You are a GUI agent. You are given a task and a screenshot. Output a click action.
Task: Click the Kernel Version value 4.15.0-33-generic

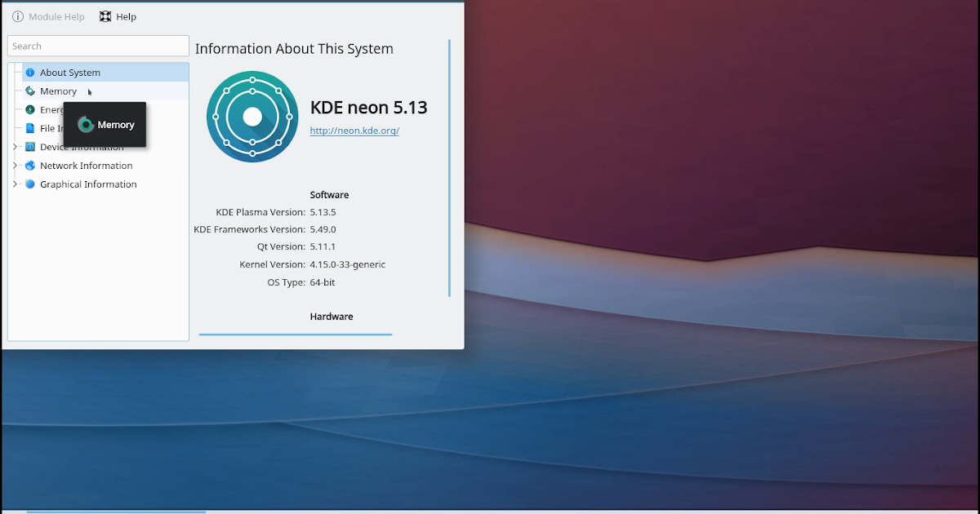(x=348, y=265)
